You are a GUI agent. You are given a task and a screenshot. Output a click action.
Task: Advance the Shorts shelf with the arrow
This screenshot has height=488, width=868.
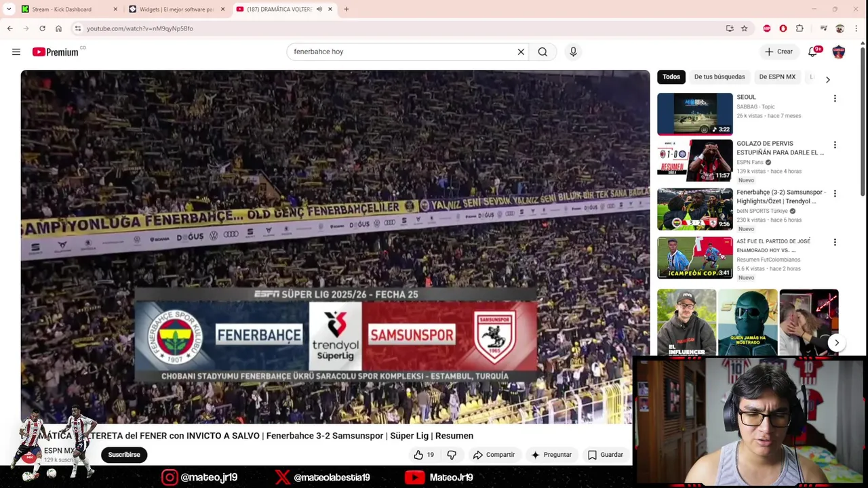[x=837, y=343]
